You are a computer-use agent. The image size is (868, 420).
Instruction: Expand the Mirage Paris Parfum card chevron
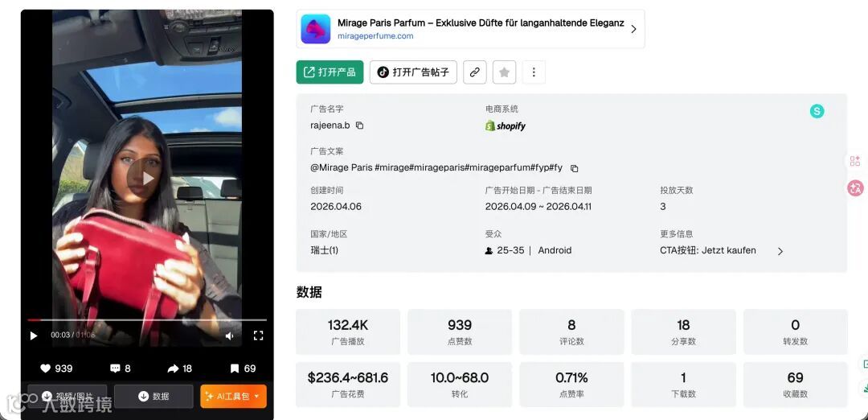pyautogui.click(x=634, y=29)
